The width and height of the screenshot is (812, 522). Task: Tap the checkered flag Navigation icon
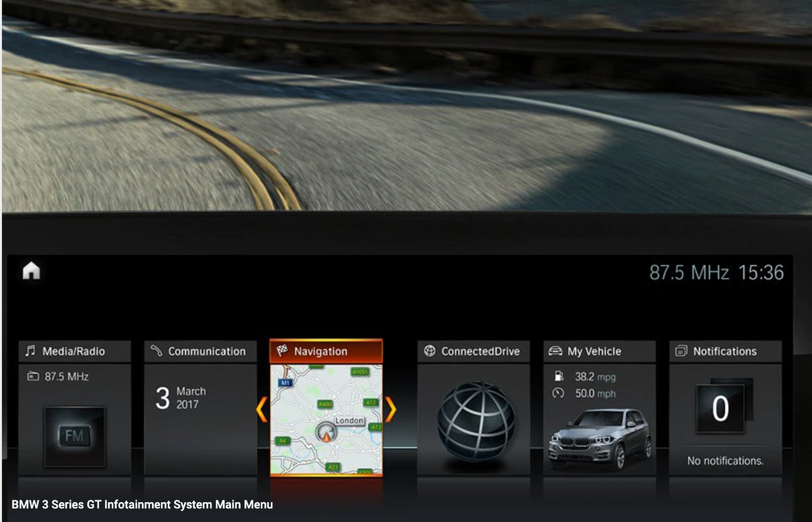pyautogui.click(x=282, y=350)
